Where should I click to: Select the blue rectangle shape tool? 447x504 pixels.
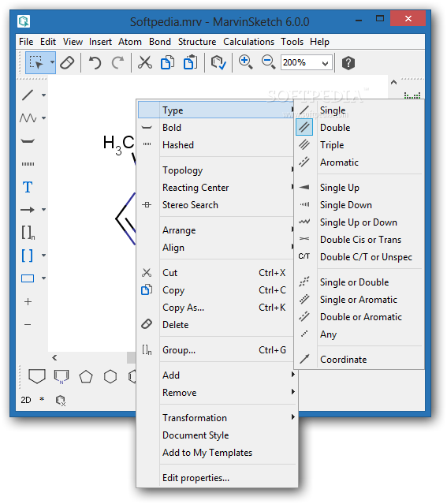[28, 278]
